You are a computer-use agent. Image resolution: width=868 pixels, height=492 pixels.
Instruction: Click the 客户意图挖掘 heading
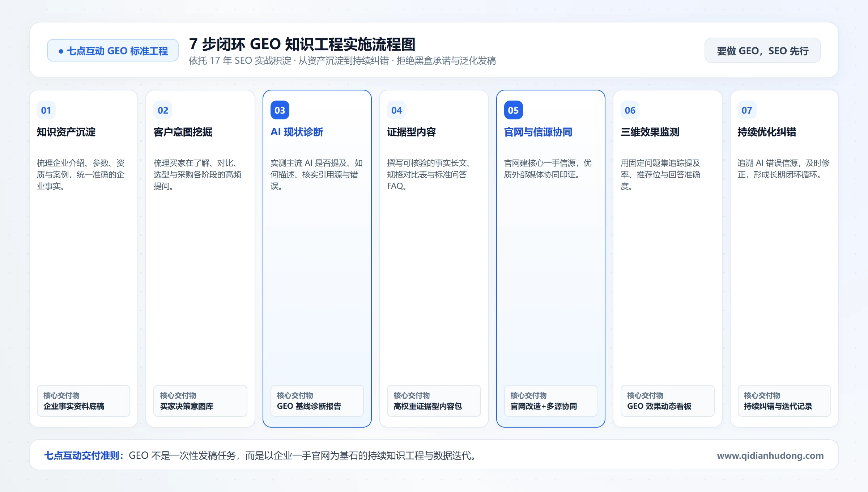183,132
